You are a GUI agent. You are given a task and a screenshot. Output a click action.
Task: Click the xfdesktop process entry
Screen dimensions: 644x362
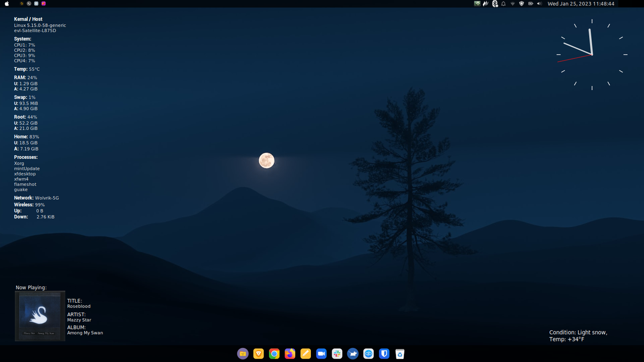point(25,174)
